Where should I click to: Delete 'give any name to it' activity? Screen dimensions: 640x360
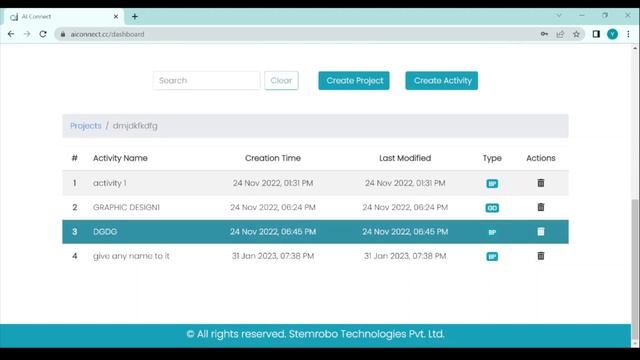point(541,256)
